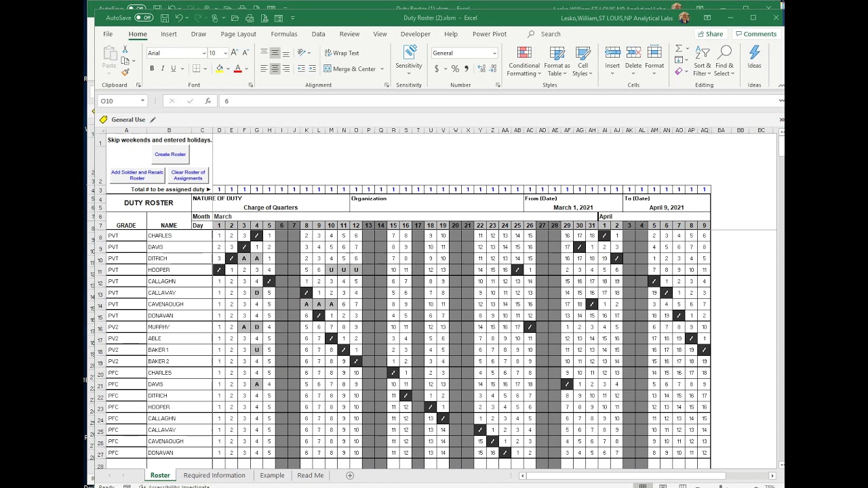
Task: Open Sort & Filter menu
Action: tap(703, 61)
